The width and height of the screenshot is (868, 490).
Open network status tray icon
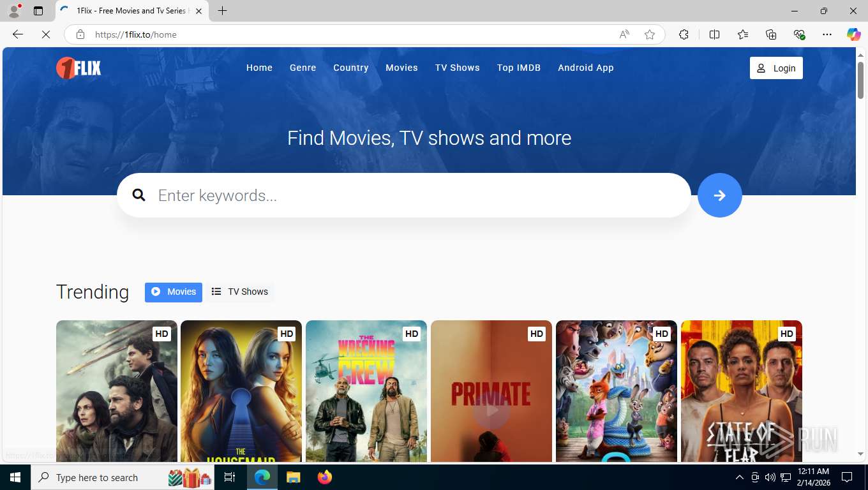click(786, 477)
